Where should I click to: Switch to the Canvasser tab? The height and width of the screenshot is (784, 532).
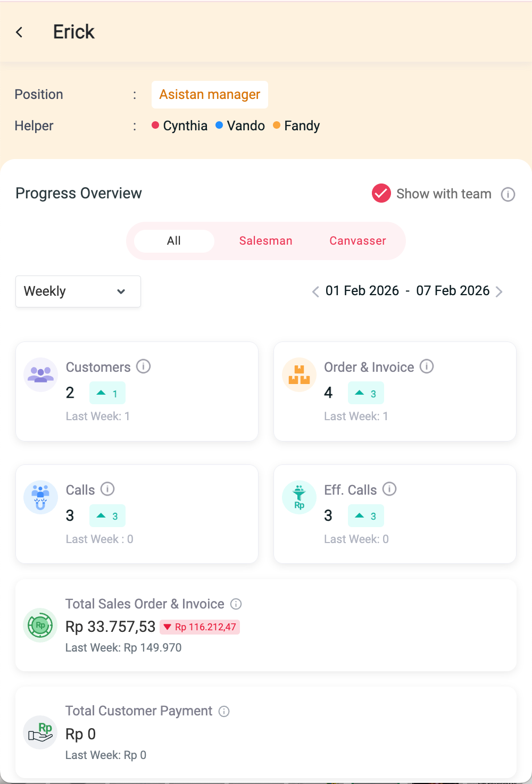point(358,241)
